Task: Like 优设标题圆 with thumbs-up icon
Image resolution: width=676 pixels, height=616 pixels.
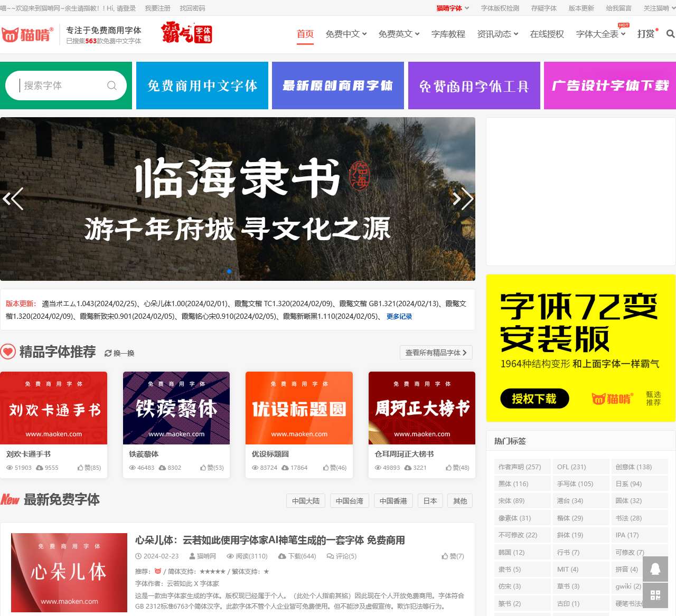Action: 326,468
